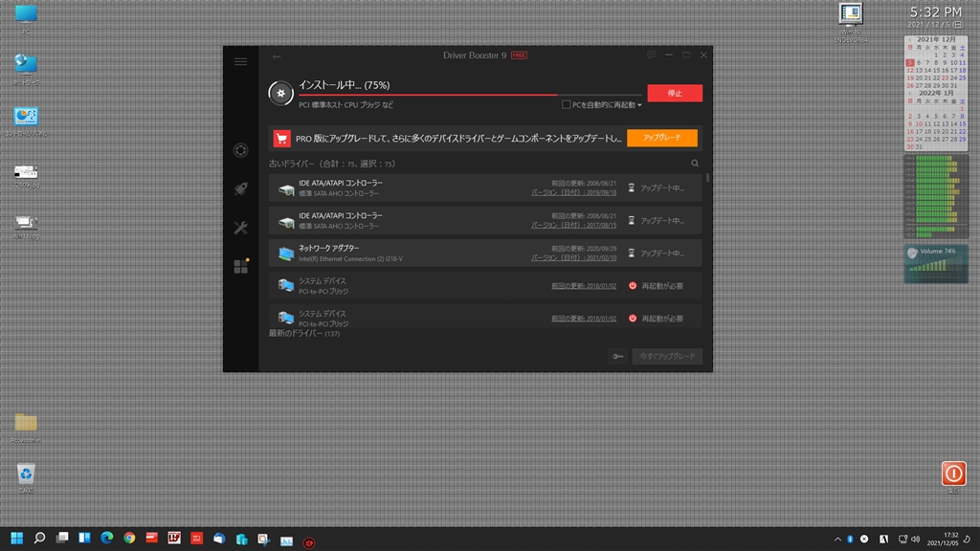This screenshot has width=980, height=551.
Task: Click the installation progress bar
Action: coord(470,95)
